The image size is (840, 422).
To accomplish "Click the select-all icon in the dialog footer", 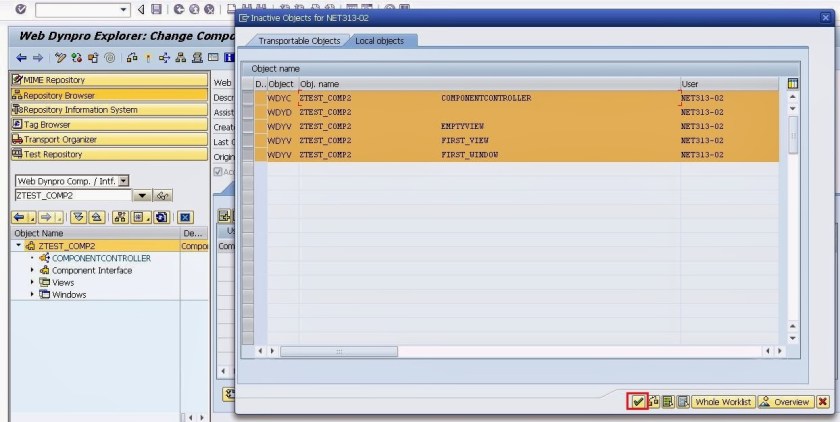I will [x=668, y=402].
